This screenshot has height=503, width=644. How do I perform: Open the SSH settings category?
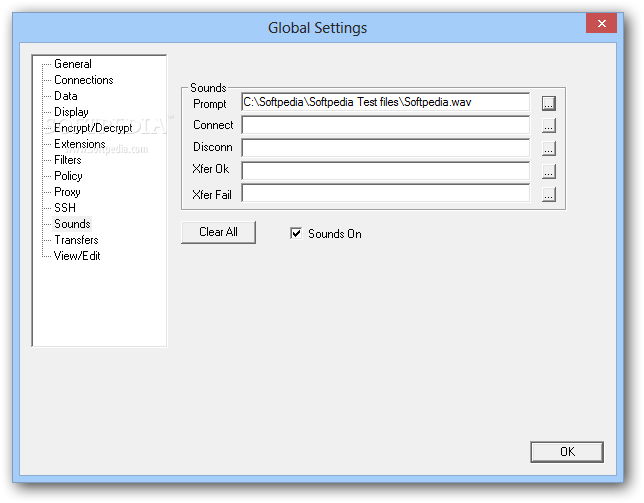click(65, 208)
